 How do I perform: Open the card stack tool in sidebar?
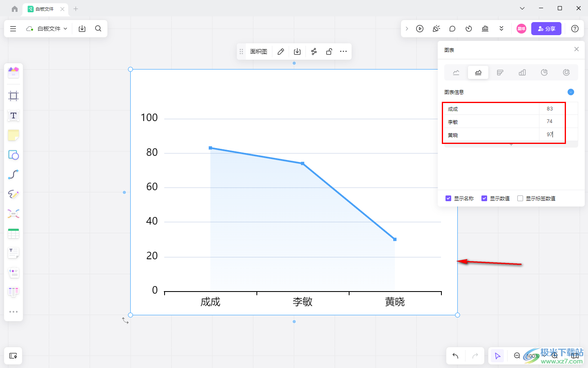click(13, 273)
